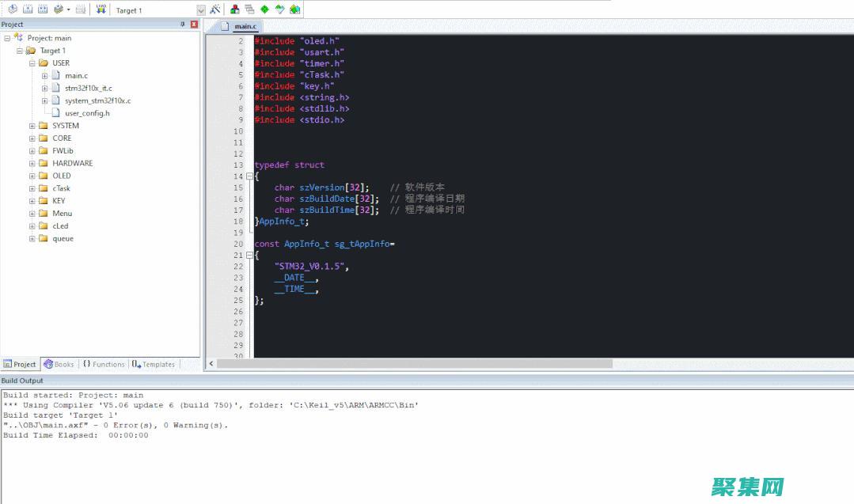Open the Target 1 dropdown list
Viewport: 854px width, 504px height.
coord(200,10)
